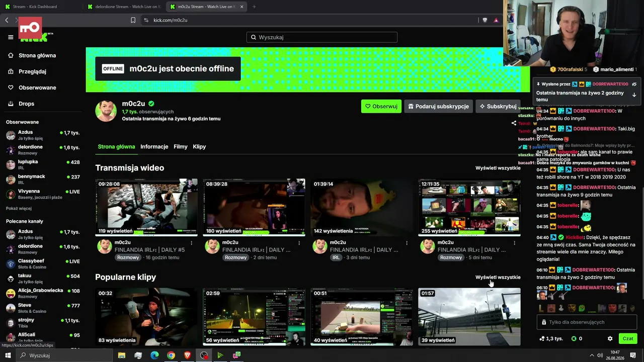The image size is (644, 362).
Task: Open Drops in the left sidebar
Action: point(21,104)
